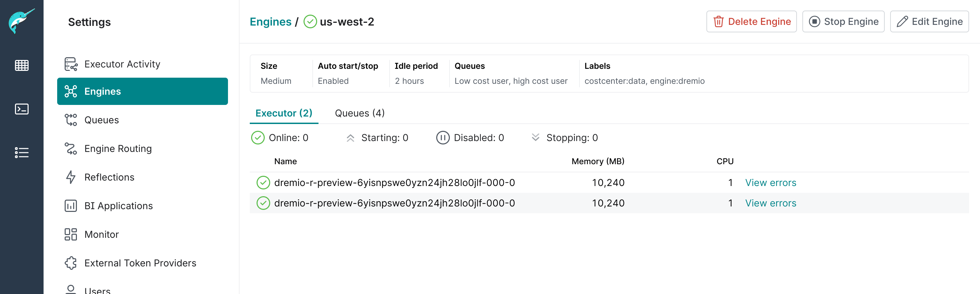Image resolution: width=980 pixels, height=294 pixels.
Task: Open the jobs list icon in left rail
Action: click(x=22, y=153)
